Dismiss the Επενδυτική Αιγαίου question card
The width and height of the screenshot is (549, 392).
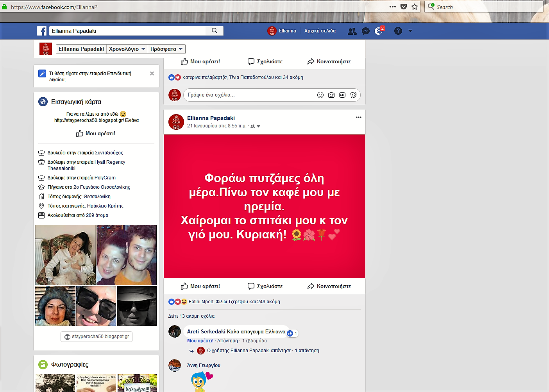click(x=152, y=73)
